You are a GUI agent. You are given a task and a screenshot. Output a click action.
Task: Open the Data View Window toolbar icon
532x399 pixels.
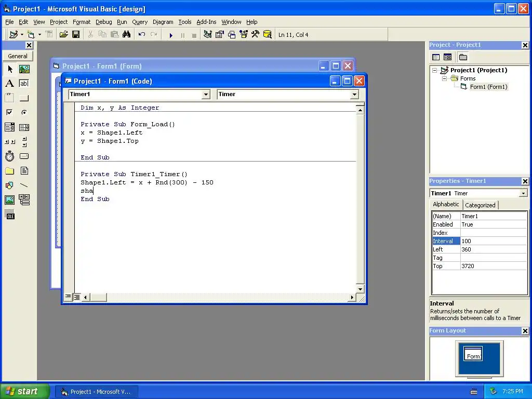[x=268, y=34]
